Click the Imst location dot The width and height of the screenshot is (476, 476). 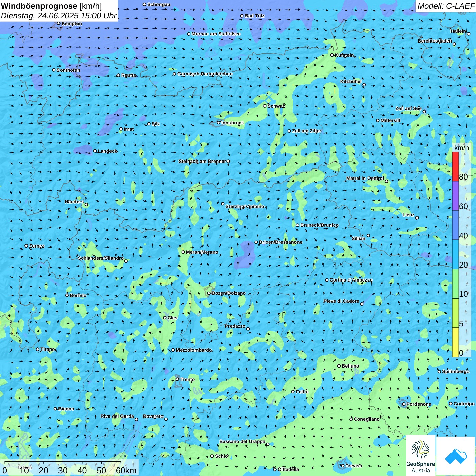pyautogui.click(x=121, y=129)
